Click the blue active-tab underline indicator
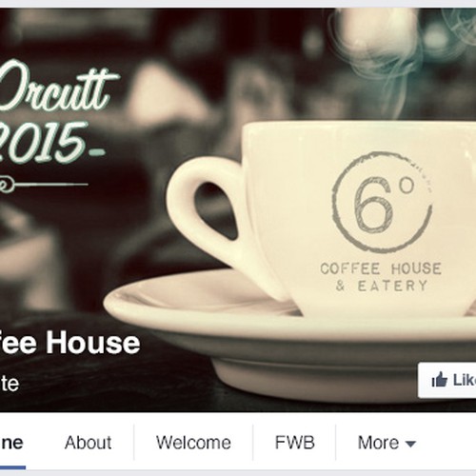Screen dimensions: 476x476 click(12, 467)
